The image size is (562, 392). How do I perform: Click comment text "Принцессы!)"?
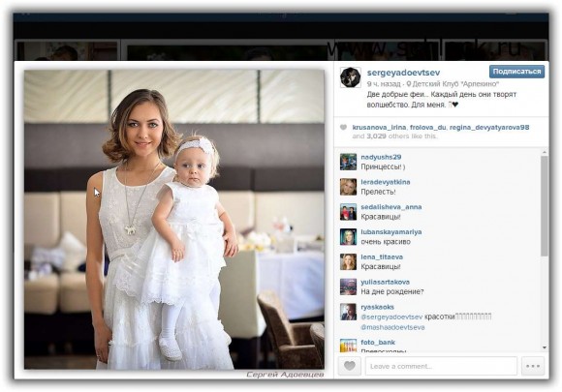point(383,166)
